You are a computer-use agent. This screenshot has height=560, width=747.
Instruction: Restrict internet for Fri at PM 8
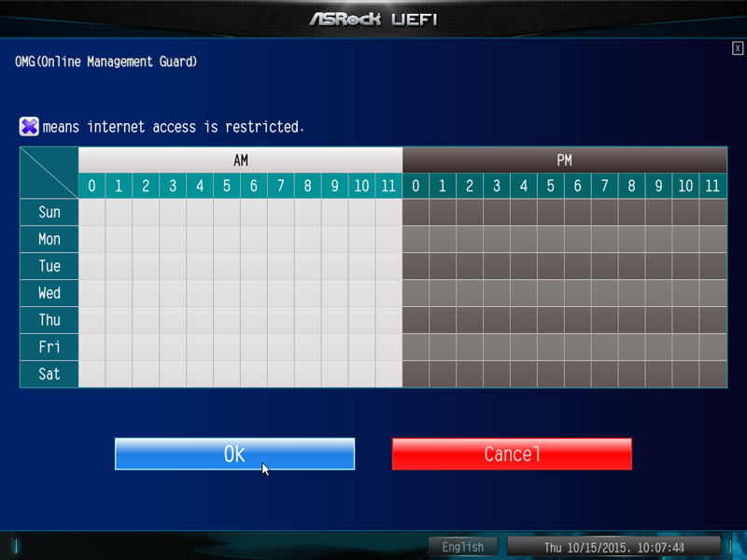click(632, 346)
